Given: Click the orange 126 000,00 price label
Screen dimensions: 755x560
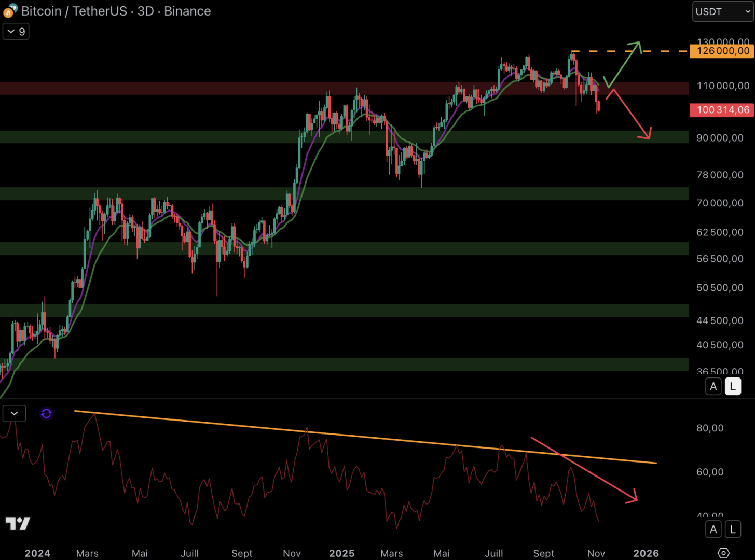Looking at the screenshot, I should [x=722, y=51].
